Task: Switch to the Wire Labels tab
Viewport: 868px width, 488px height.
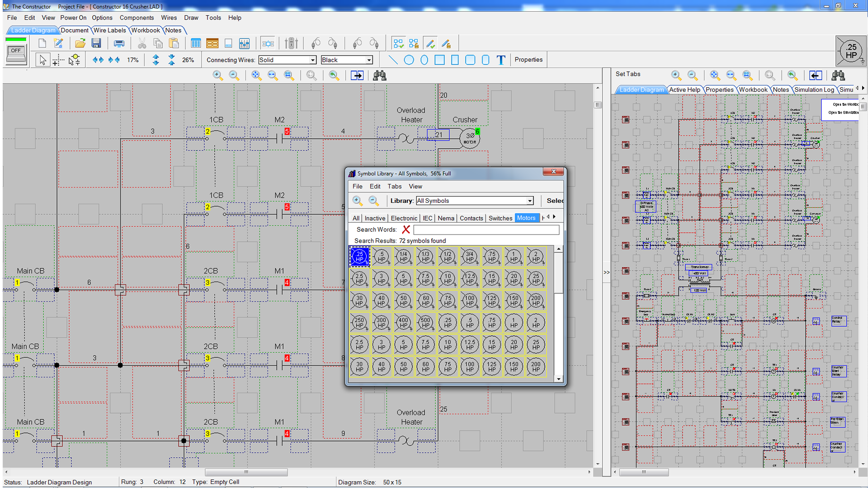Action: [x=109, y=30]
